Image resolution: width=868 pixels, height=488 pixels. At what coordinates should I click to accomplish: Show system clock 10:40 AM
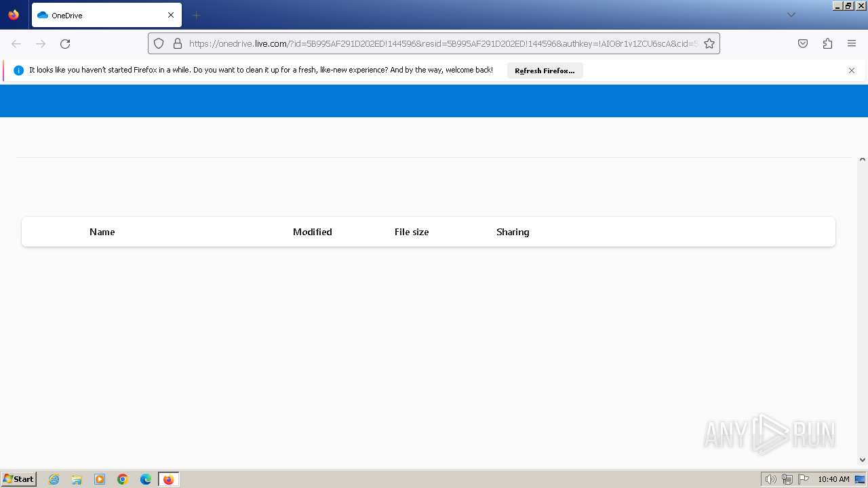pyautogui.click(x=833, y=479)
